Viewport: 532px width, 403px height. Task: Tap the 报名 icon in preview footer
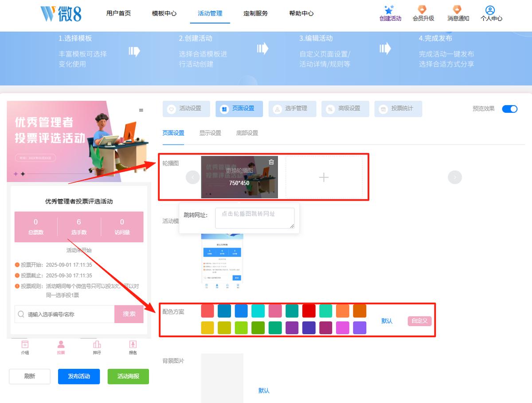pos(133,344)
